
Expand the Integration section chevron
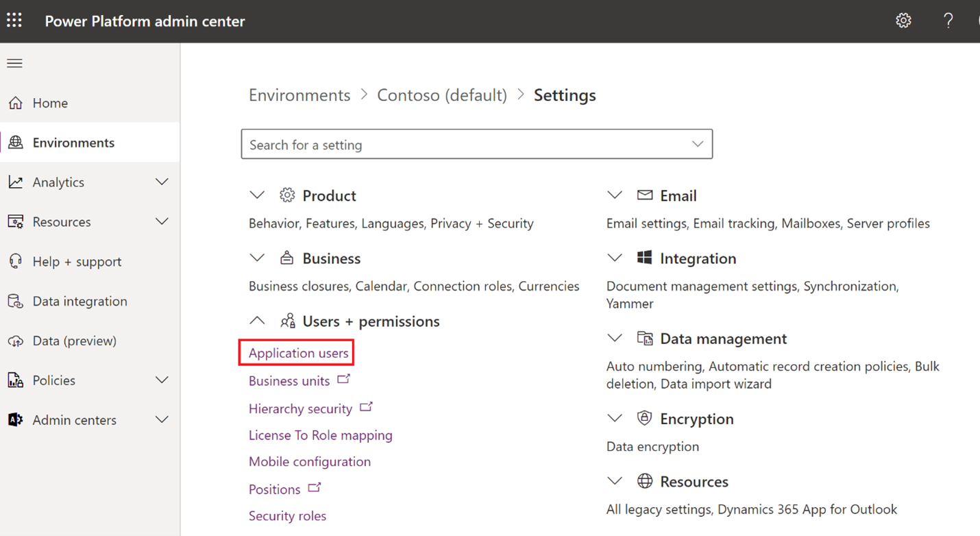click(x=615, y=258)
